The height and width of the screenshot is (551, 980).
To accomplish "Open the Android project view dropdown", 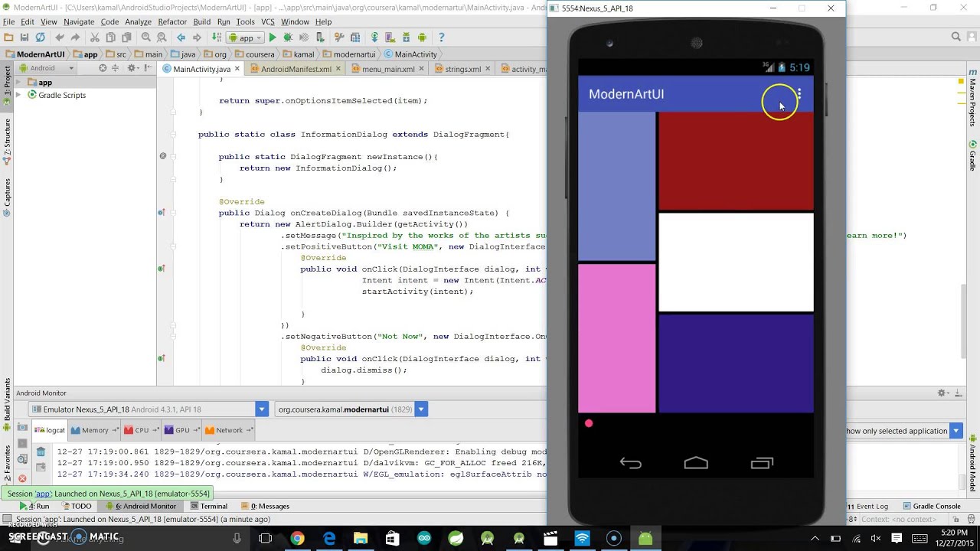I will (46, 68).
